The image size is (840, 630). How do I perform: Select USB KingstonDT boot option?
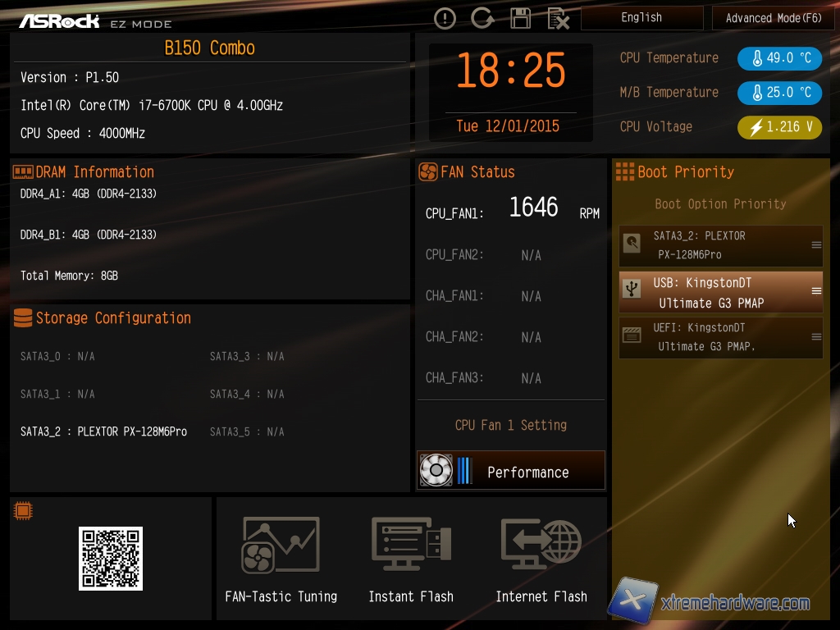coord(714,293)
